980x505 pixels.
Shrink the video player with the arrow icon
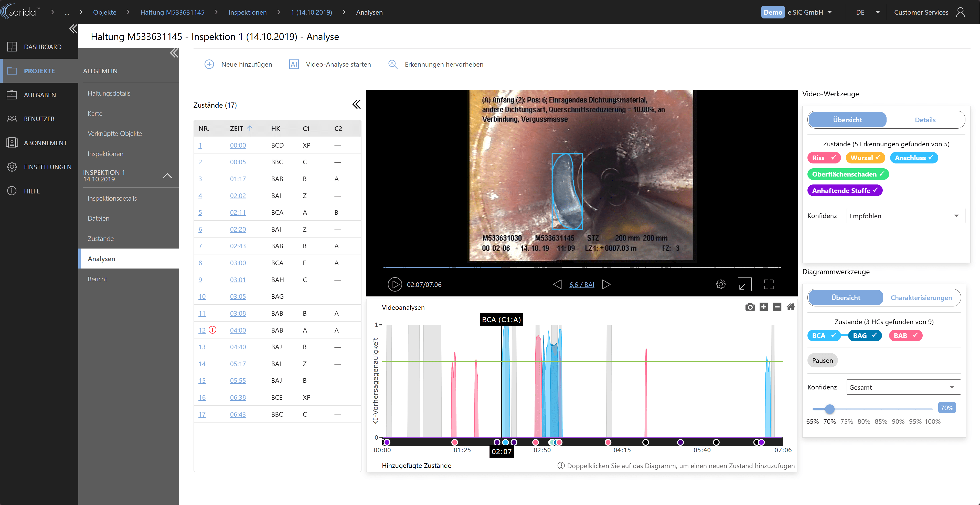pyautogui.click(x=744, y=284)
